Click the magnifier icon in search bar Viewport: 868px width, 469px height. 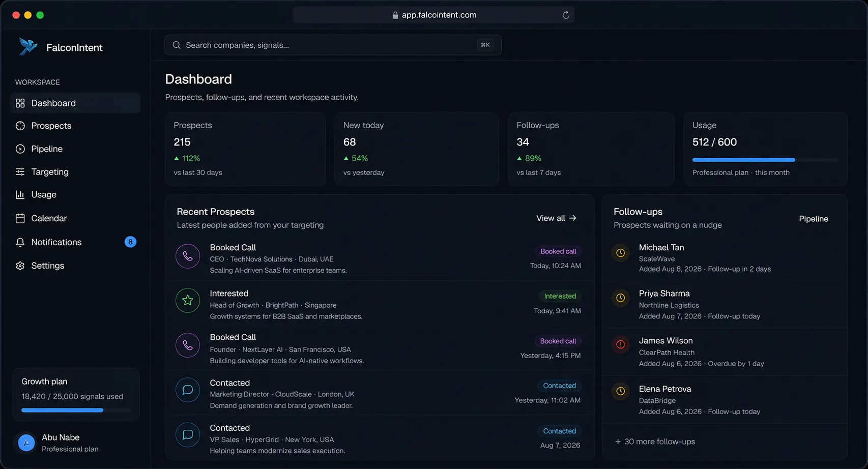pyautogui.click(x=177, y=45)
